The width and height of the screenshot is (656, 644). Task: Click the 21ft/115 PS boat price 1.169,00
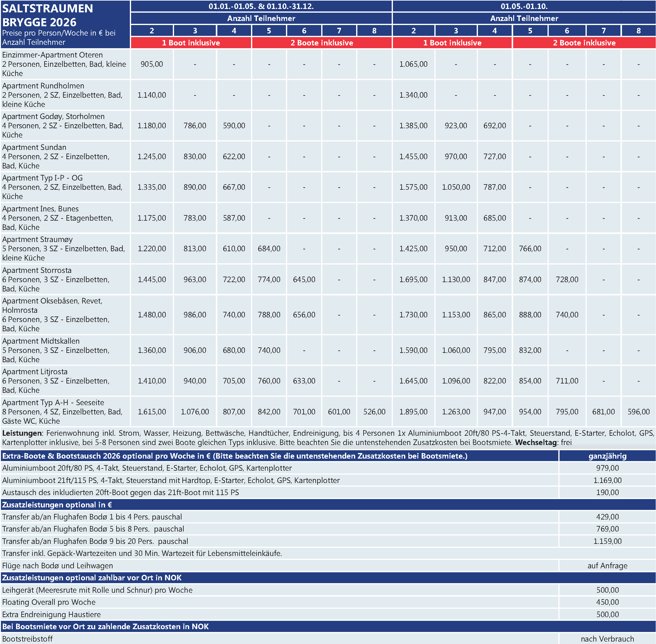(x=607, y=481)
